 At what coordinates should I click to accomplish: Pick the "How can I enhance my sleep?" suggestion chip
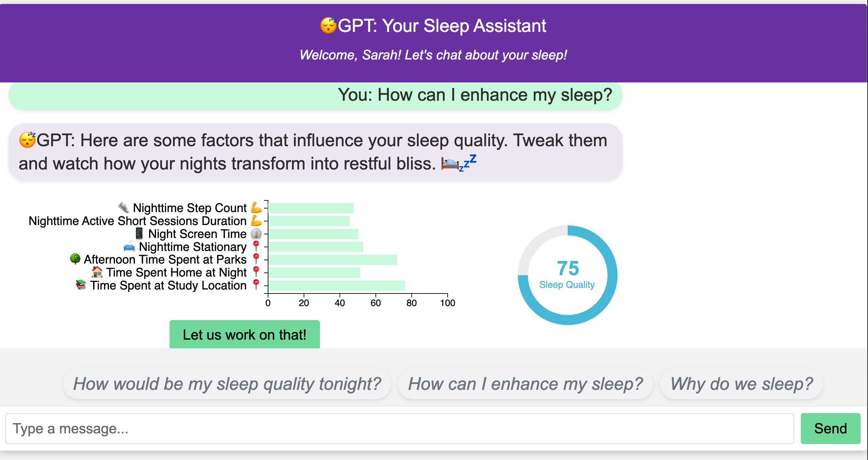(x=525, y=384)
